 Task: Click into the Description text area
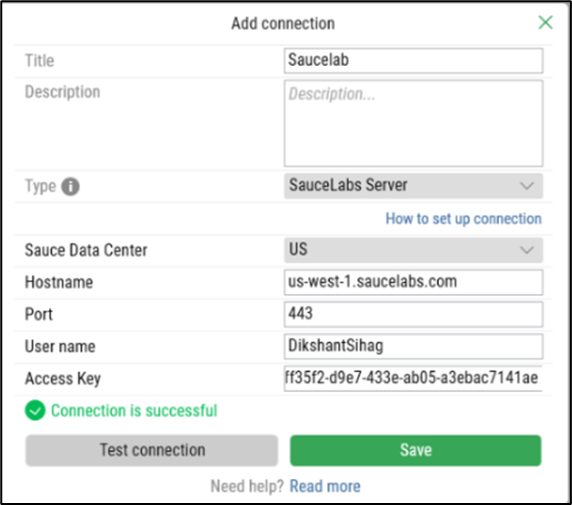point(413,123)
